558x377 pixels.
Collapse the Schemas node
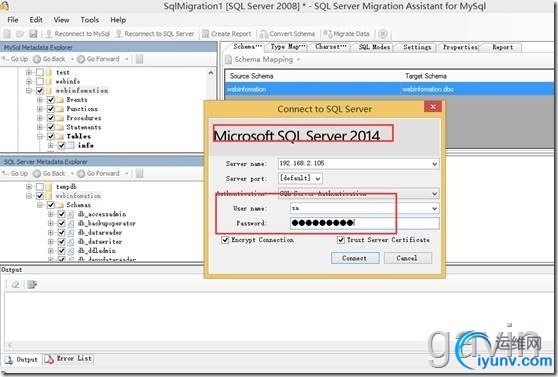click(x=40, y=205)
